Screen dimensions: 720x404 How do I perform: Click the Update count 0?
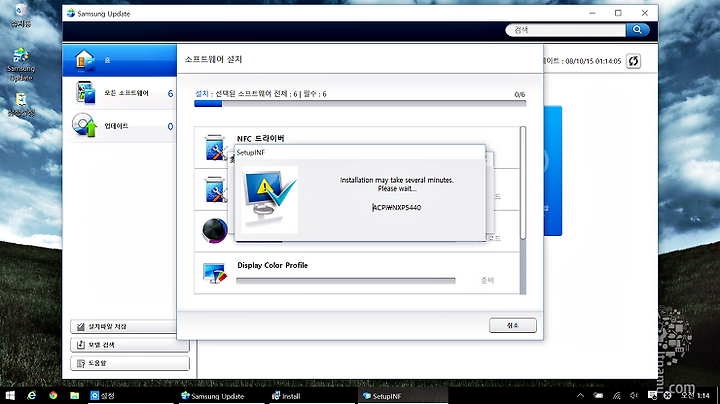(170, 126)
